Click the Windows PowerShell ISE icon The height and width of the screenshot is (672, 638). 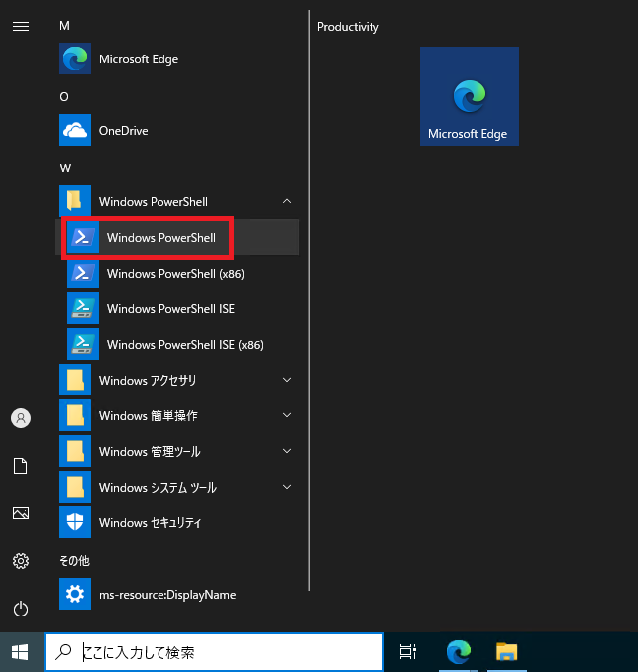pos(83,308)
